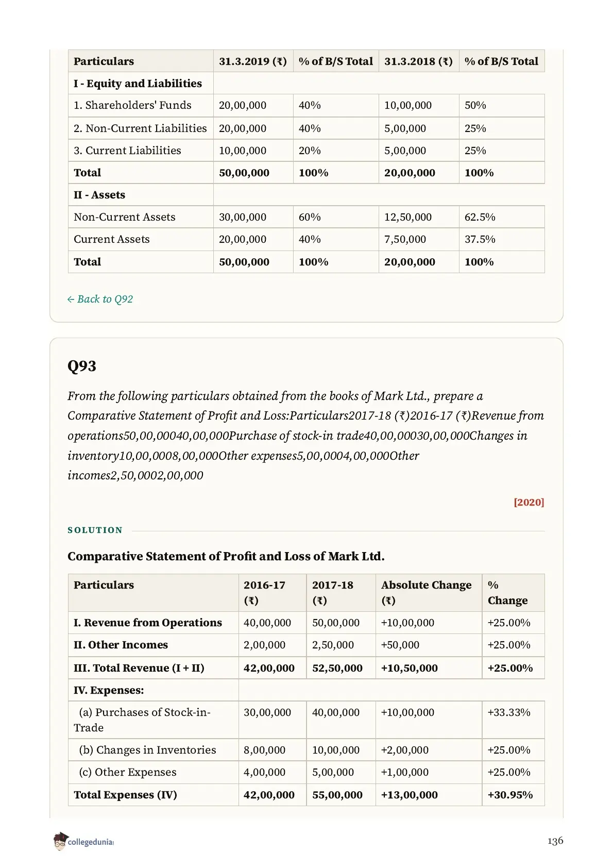Screen dimensions: 613x868
Task: Click the +30.95% total expenses cell
Action: click(x=510, y=795)
